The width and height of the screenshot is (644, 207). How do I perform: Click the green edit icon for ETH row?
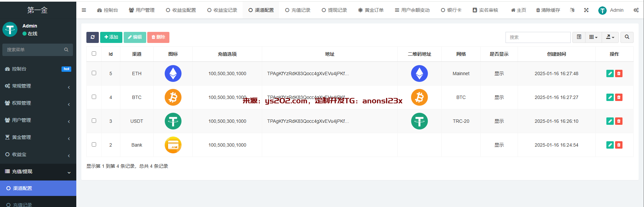coord(610,73)
